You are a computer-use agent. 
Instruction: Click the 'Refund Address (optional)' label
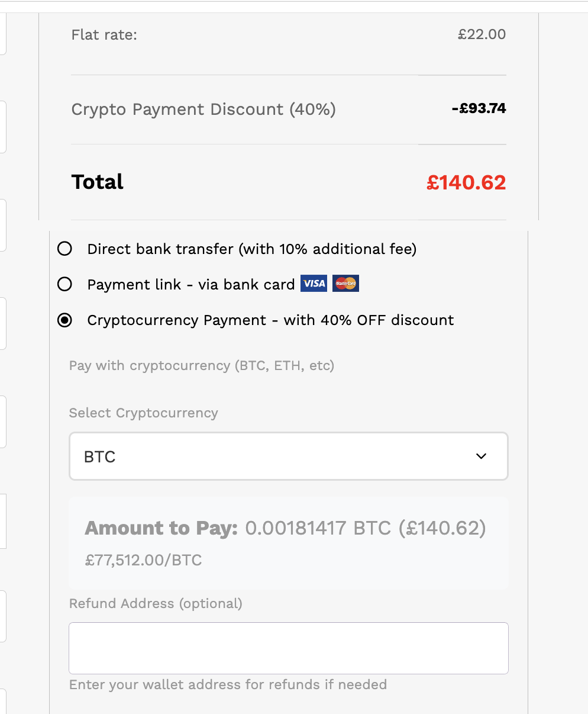pos(156,603)
